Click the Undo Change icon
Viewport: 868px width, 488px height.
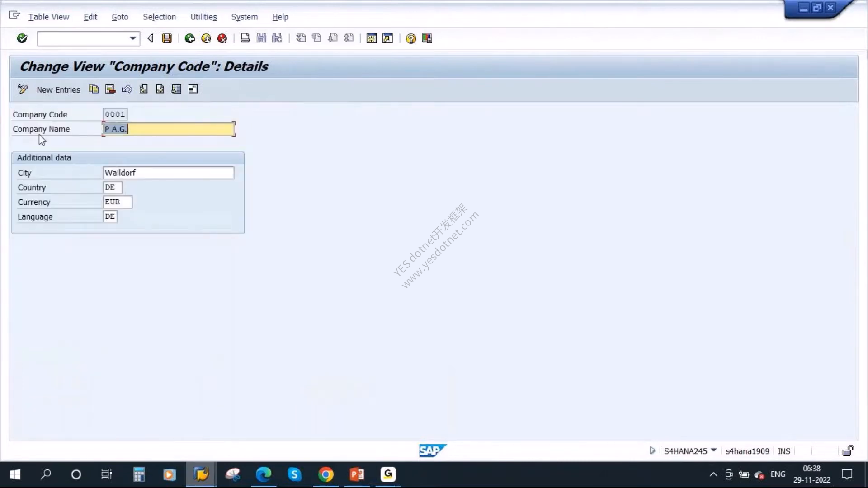tap(127, 89)
